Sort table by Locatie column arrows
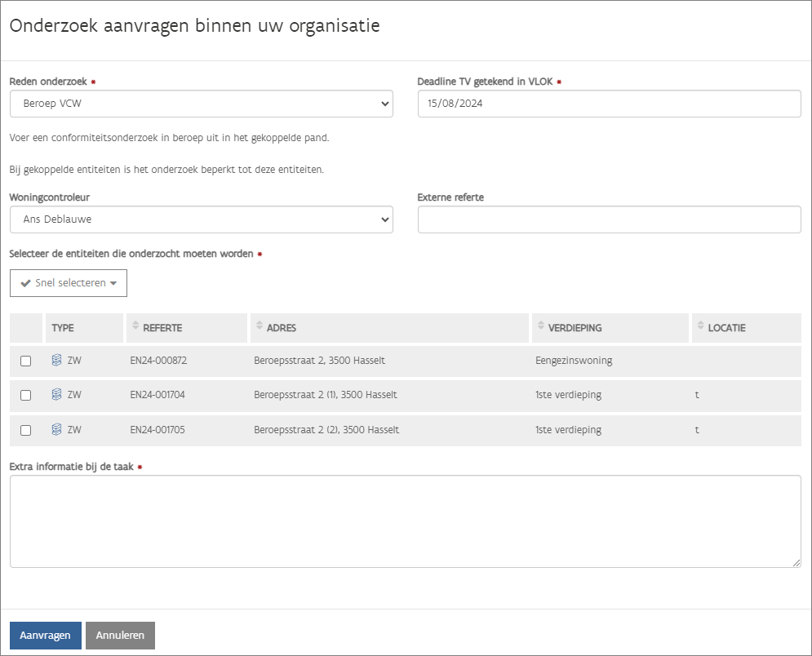Screen dimensions: 812x656 (700, 327)
